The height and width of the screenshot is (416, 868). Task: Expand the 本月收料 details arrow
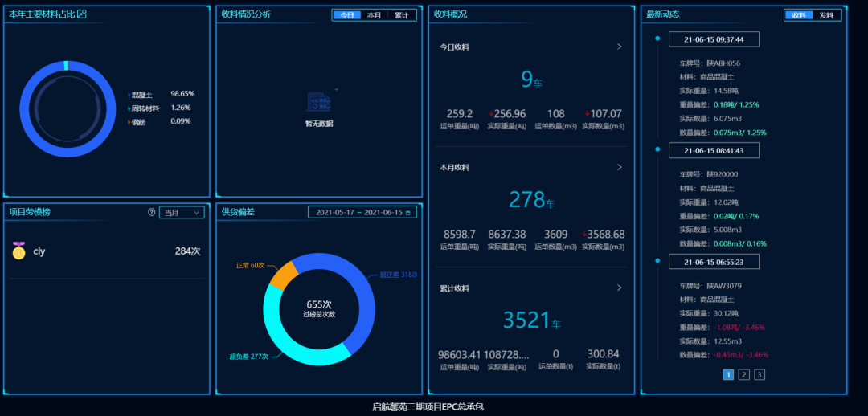619,167
